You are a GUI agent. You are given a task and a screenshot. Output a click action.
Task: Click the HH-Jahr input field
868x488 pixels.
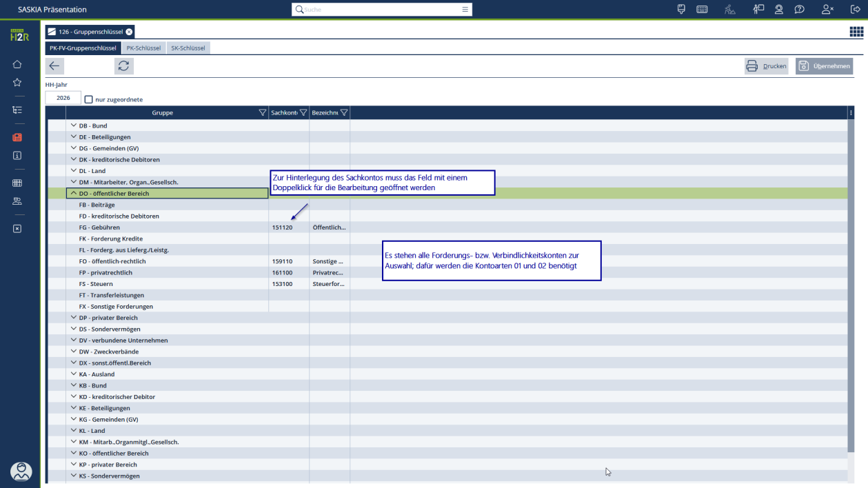pyautogui.click(x=63, y=99)
